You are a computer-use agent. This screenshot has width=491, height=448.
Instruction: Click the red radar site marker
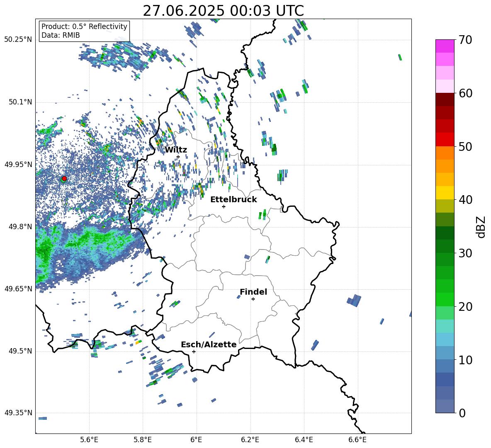click(x=64, y=178)
